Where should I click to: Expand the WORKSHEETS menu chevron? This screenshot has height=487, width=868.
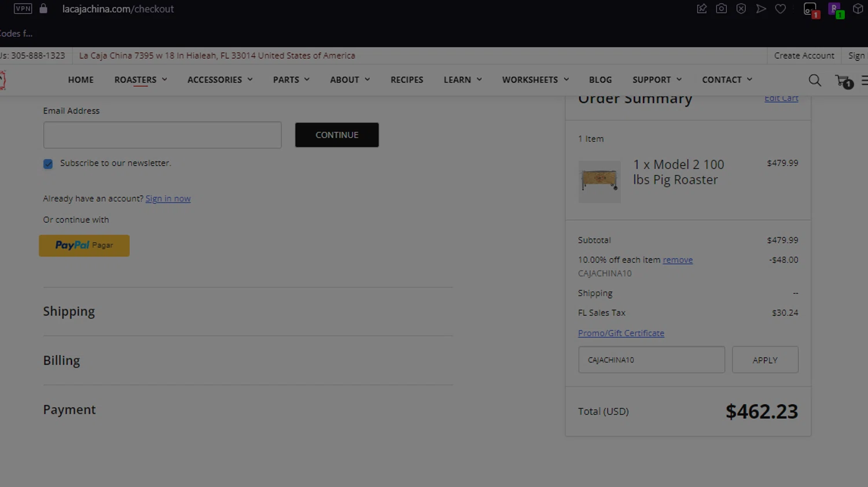click(x=566, y=79)
